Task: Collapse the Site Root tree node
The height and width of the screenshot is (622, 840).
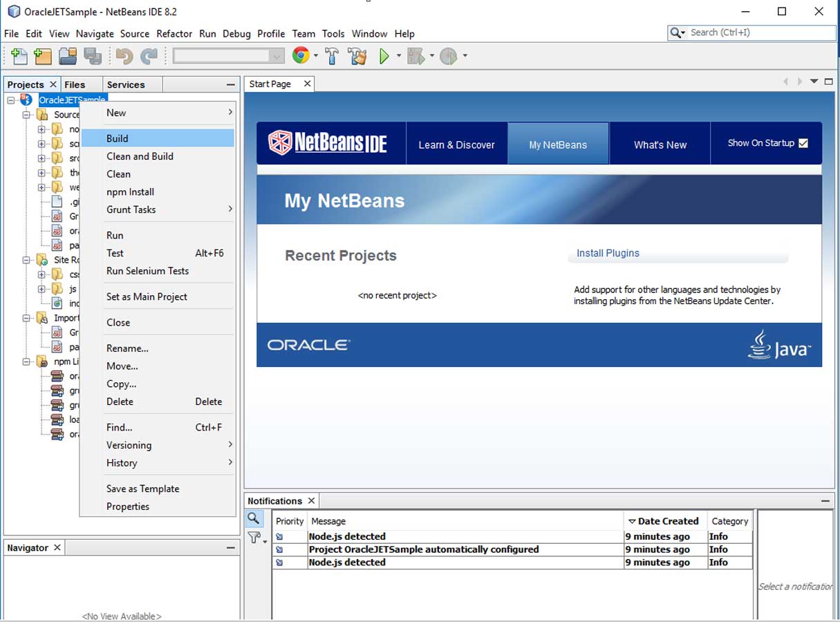Action: point(26,261)
